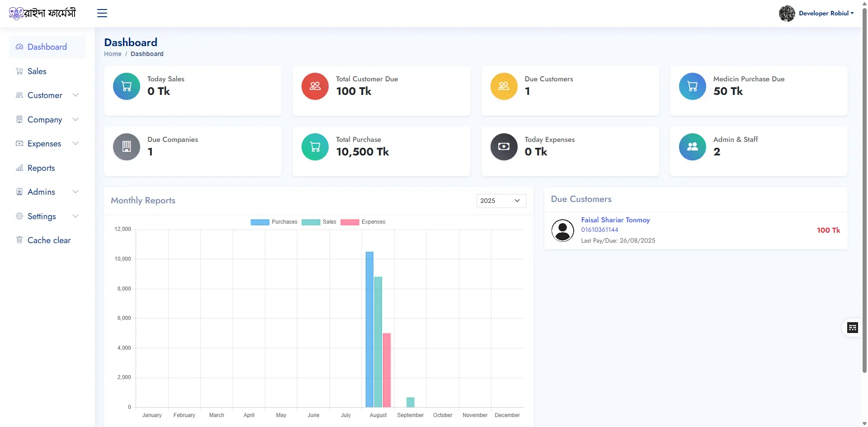Open Developer Robiul profile dropdown
868x427 pixels.
click(816, 13)
